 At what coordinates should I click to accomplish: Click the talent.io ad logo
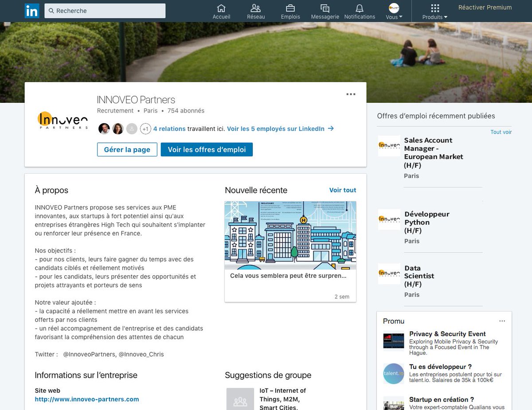[394, 374]
